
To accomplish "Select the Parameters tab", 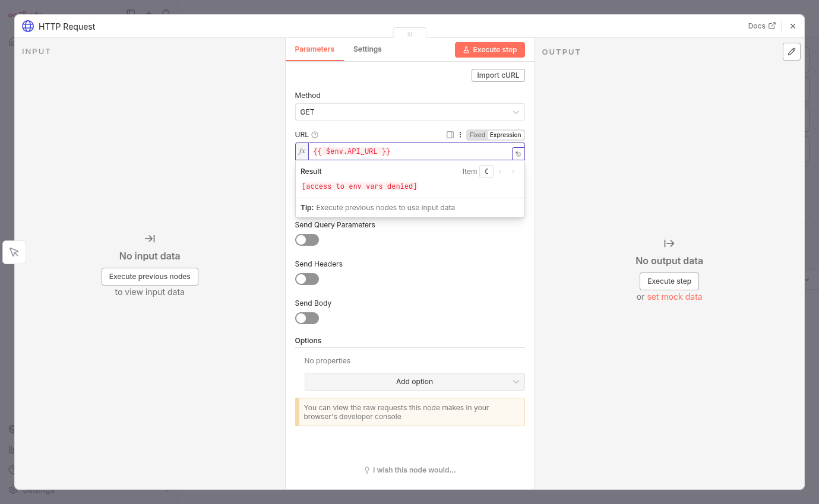I will pos(314,49).
